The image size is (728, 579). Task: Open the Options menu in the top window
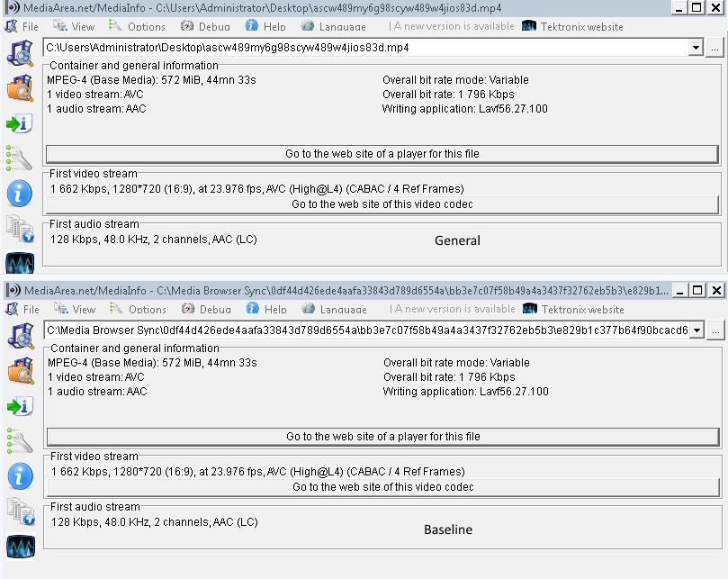click(x=137, y=26)
